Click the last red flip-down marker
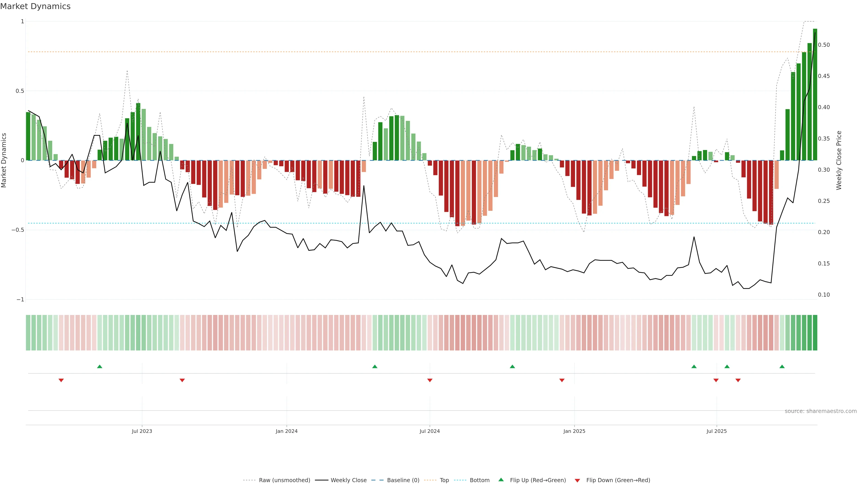This screenshot has width=868, height=488. tap(738, 380)
